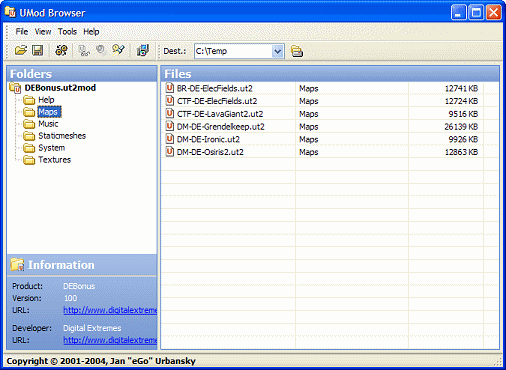Click the file icon of BR-DE-ElecFields.ut2
Image resolution: width=506 pixels, height=370 pixels.
170,88
